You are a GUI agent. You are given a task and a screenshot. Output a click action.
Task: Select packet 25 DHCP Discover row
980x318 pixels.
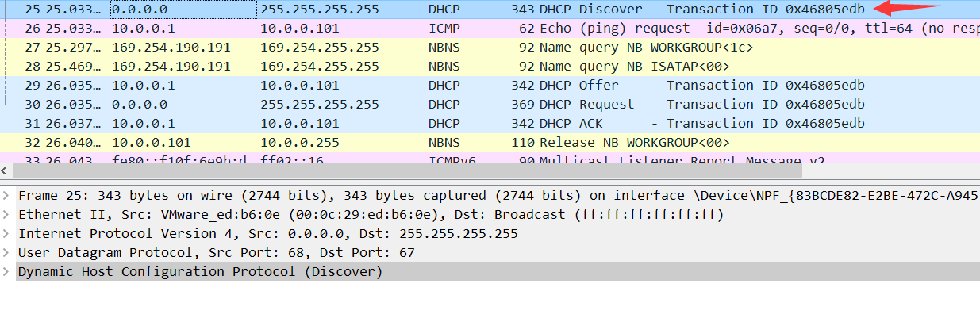tap(490, 10)
